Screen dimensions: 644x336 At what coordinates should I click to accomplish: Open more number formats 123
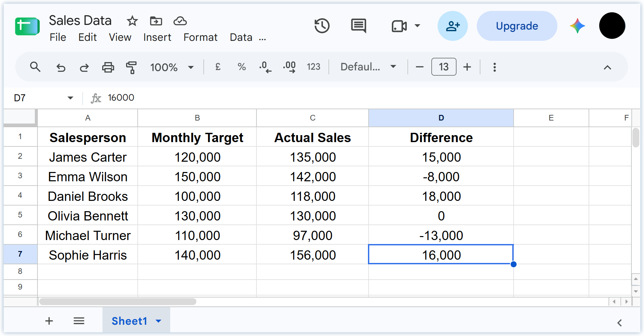coord(313,67)
